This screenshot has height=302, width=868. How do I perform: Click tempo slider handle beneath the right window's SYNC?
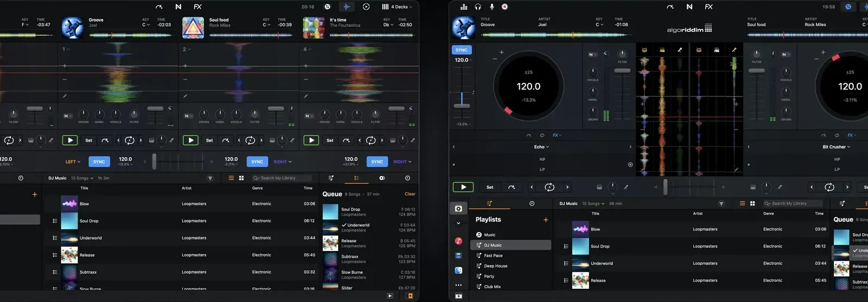coord(462,106)
